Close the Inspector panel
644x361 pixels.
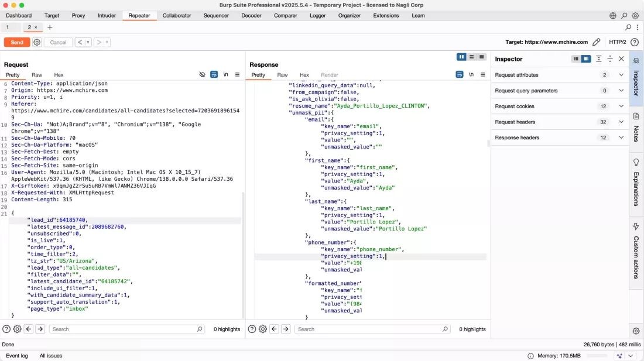point(621,59)
